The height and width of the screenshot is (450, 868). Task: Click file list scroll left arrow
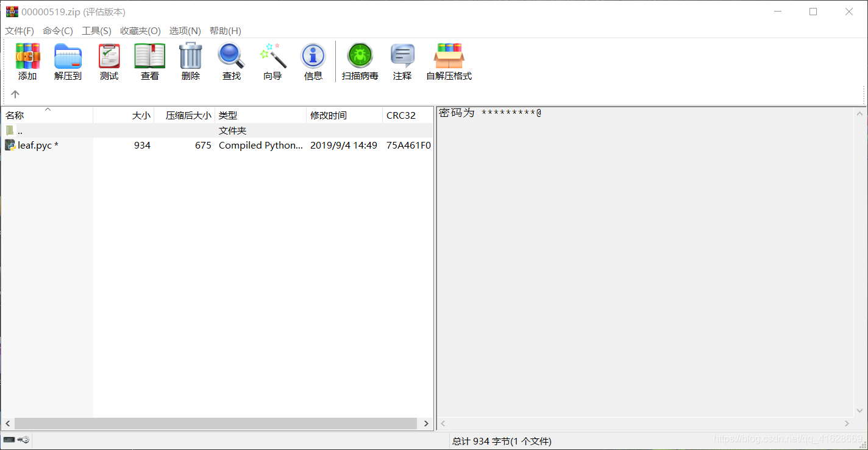[x=7, y=423]
